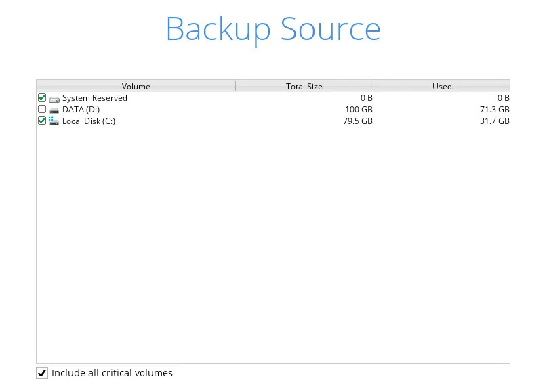Select the DATA (D:) volume name
The height and width of the screenshot is (392, 547).
point(81,110)
